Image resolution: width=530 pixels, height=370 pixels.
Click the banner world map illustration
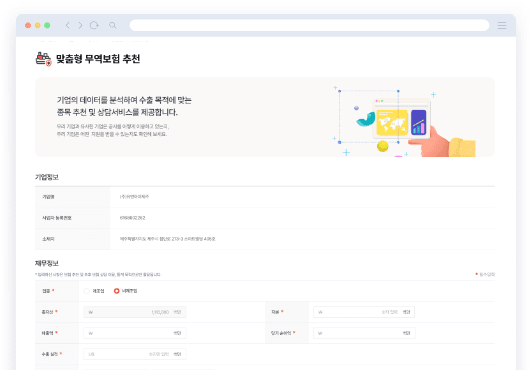coord(392,122)
